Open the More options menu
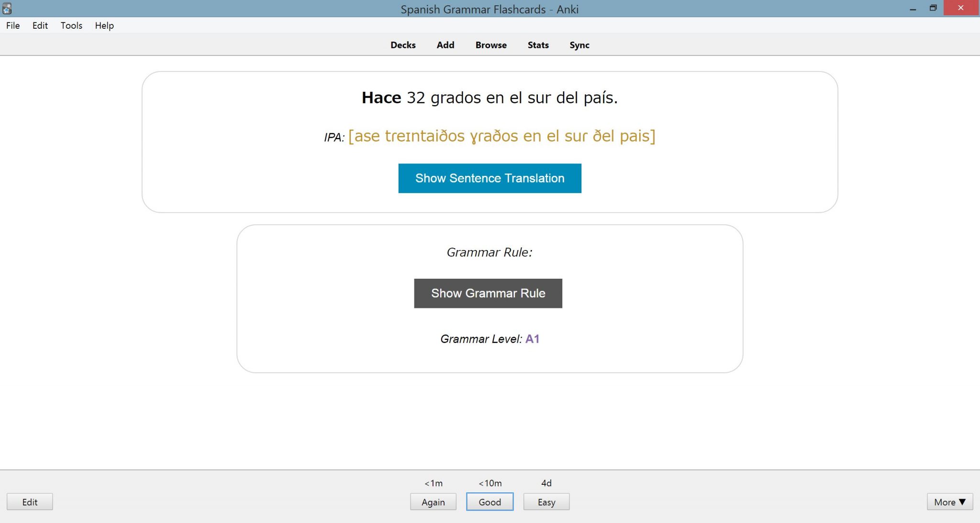The image size is (980, 523). click(x=949, y=501)
